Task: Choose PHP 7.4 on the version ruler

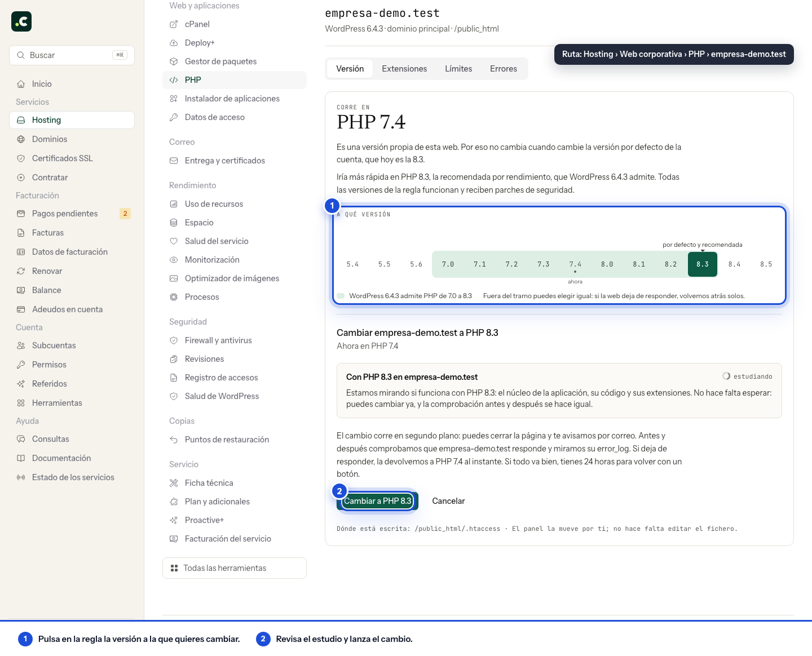Action: pos(575,264)
